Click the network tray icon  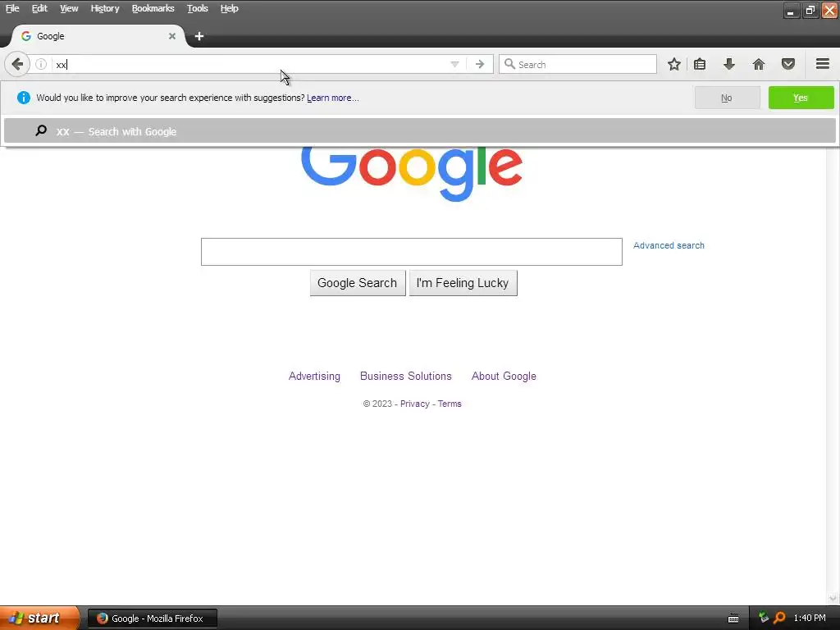764,619
